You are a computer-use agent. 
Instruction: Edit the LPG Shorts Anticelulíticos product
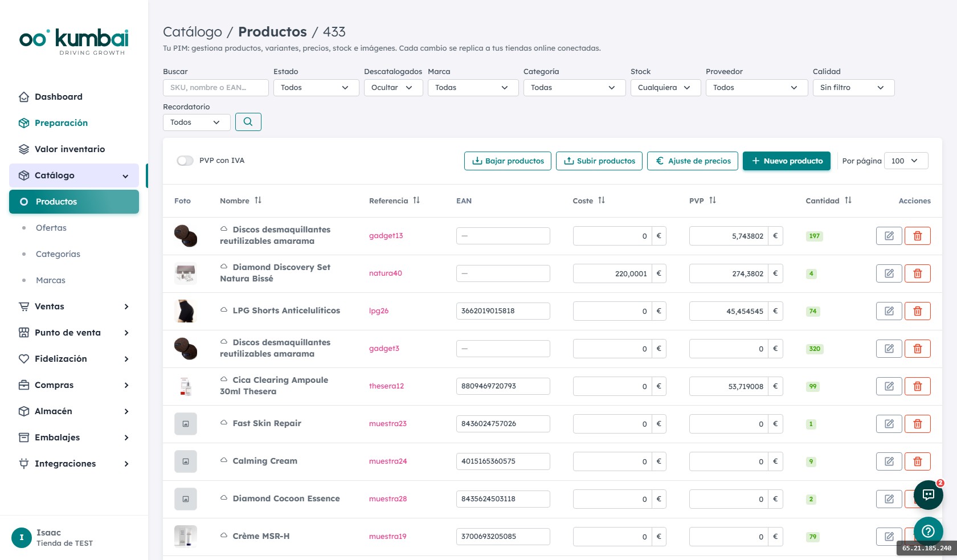(889, 311)
